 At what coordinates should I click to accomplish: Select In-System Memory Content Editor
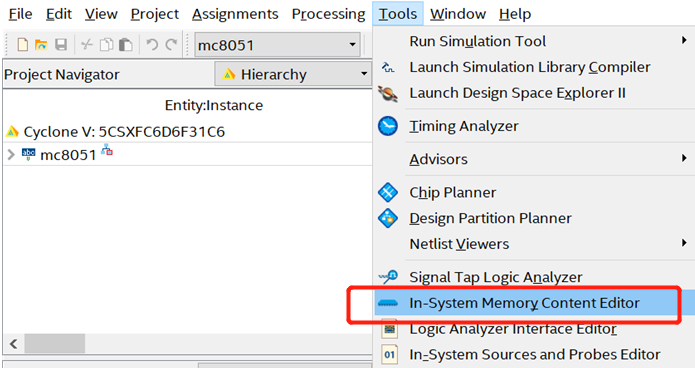524,303
